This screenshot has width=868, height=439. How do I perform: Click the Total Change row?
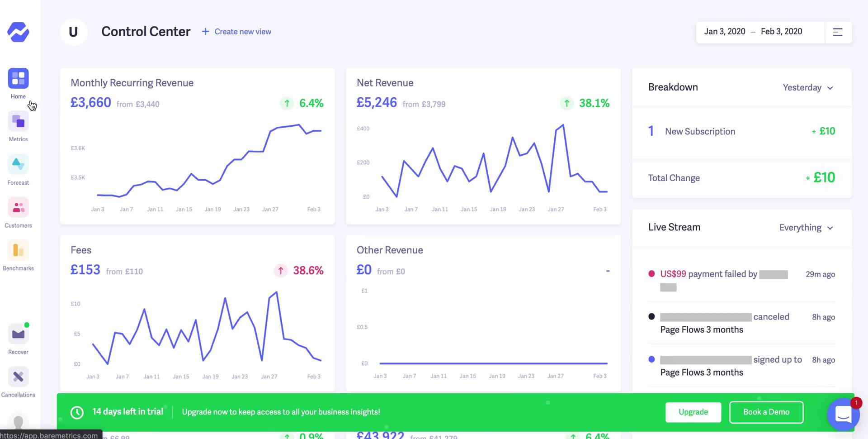[x=742, y=178]
